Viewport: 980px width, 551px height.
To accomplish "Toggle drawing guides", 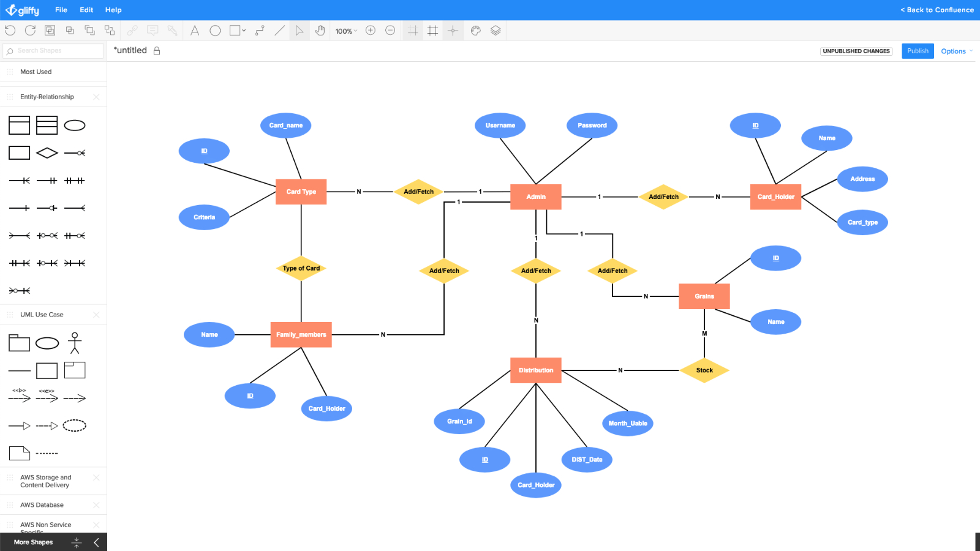I will (x=453, y=31).
